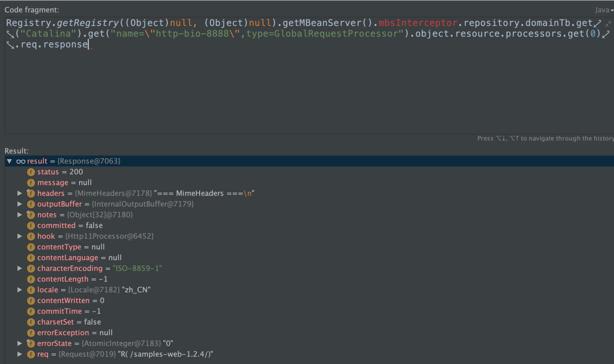Select the characterEncoding ISO-8859-1 row

pyautogui.click(x=99, y=269)
